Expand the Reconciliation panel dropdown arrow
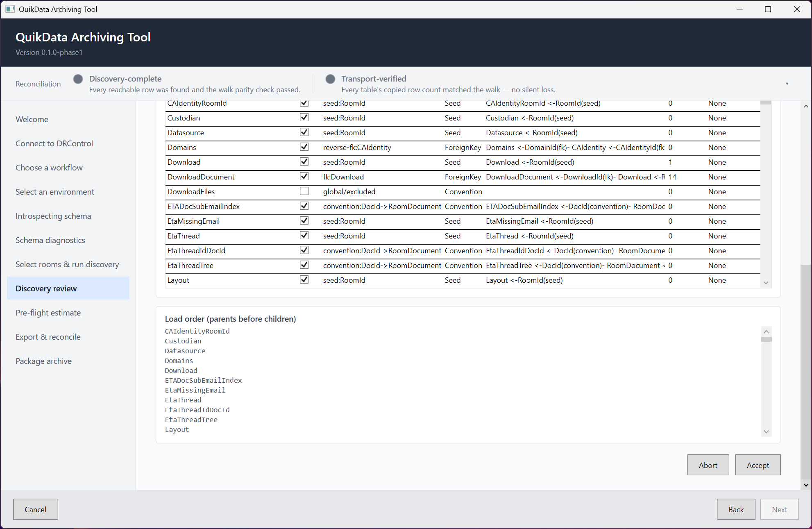Screen dimensions: 812x529 pyautogui.click(x=787, y=84)
